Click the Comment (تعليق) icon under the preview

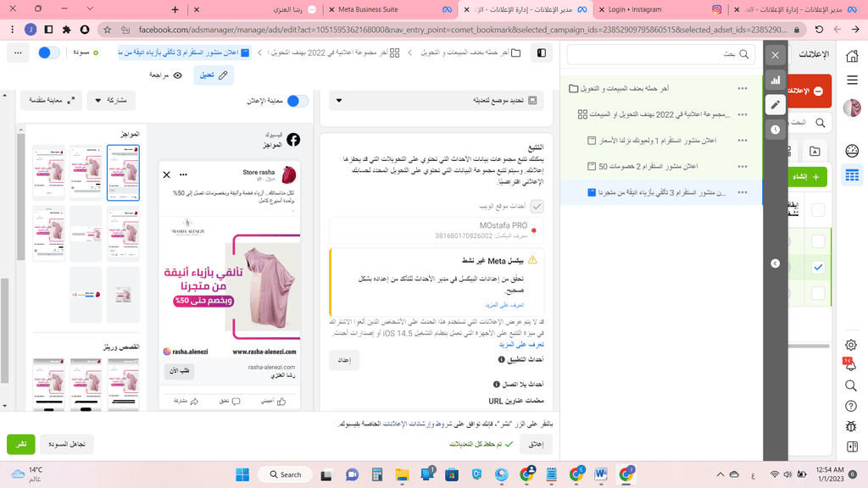[236, 401]
